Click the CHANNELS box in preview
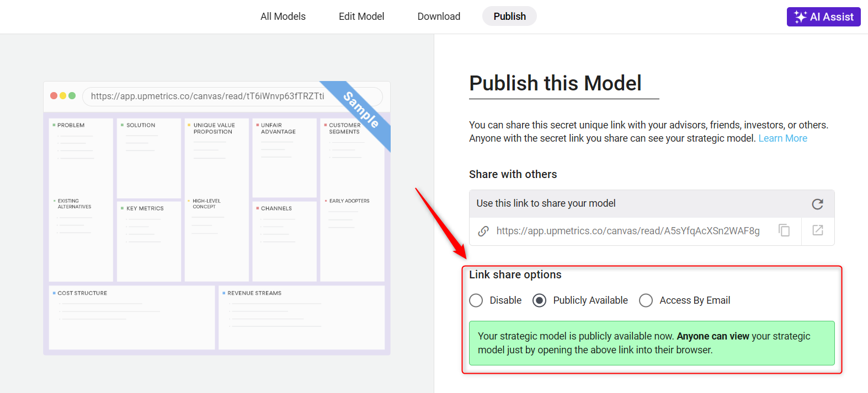The image size is (868, 393). coord(285,241)
